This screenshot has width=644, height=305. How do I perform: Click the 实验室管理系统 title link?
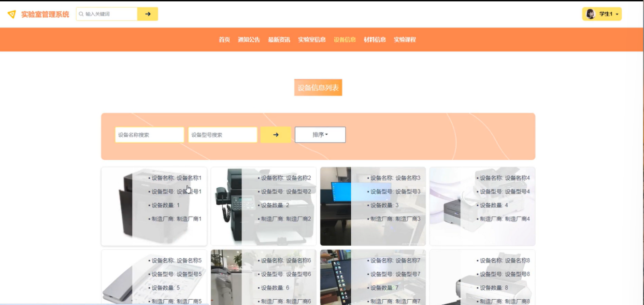coord(45,14)
